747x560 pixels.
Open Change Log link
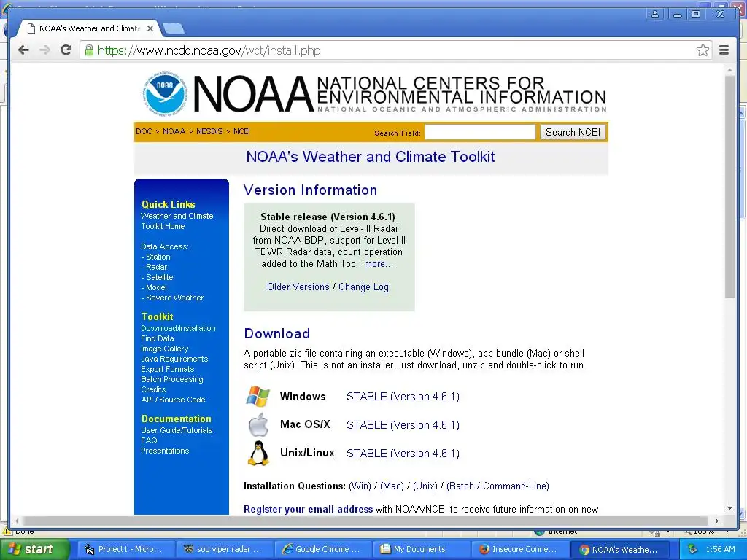click(x=363, y=287)
